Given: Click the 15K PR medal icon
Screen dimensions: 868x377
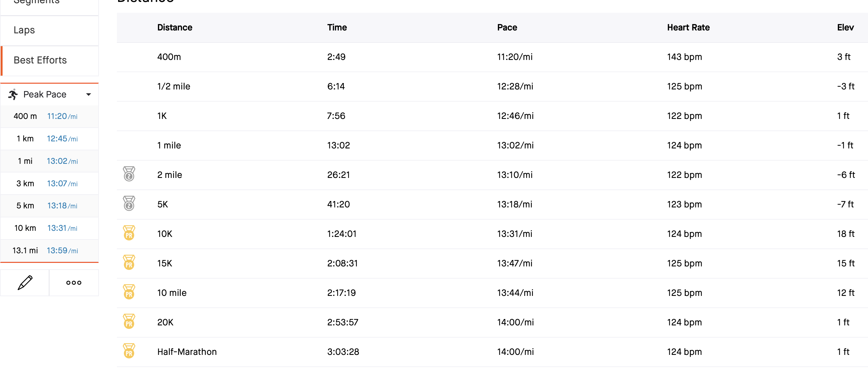Looking at the screenshot, I should pos(129,263).
